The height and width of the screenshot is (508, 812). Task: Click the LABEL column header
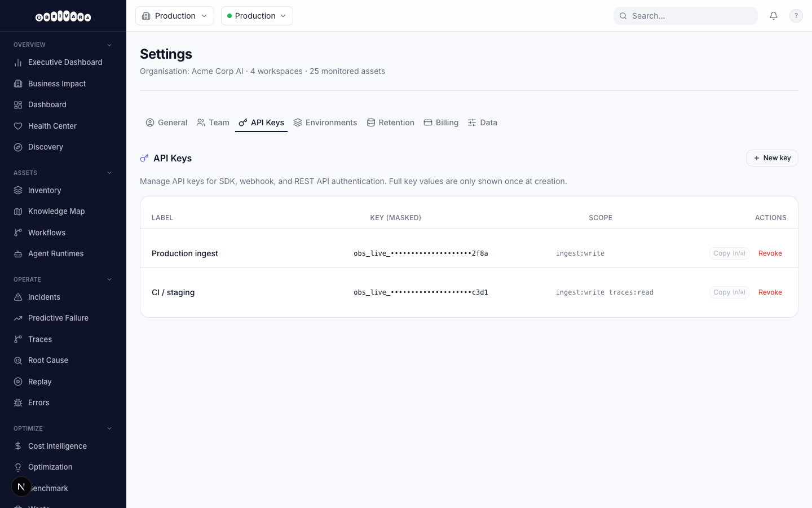(162, 218)
